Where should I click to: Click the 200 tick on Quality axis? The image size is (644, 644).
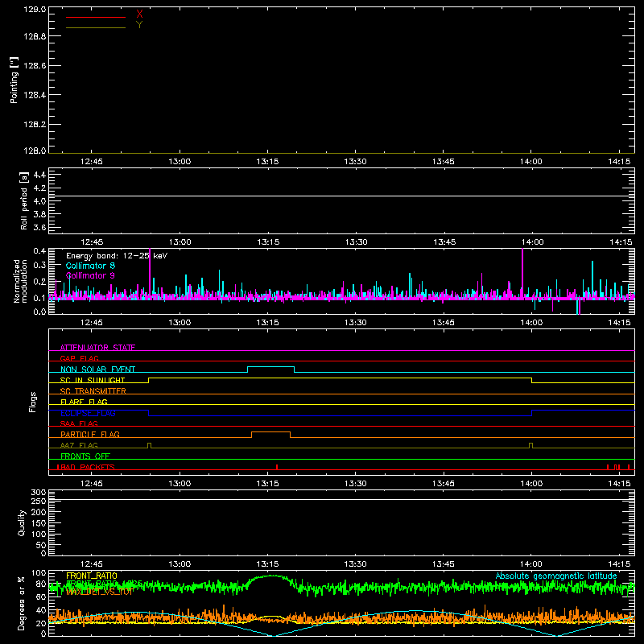[39, 513]
